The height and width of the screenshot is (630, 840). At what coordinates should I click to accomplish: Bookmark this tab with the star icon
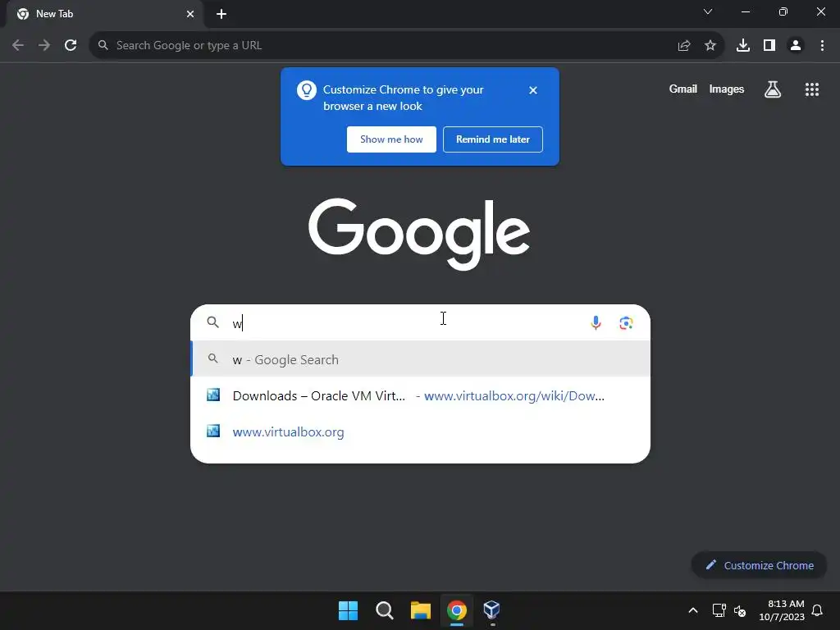710,46
